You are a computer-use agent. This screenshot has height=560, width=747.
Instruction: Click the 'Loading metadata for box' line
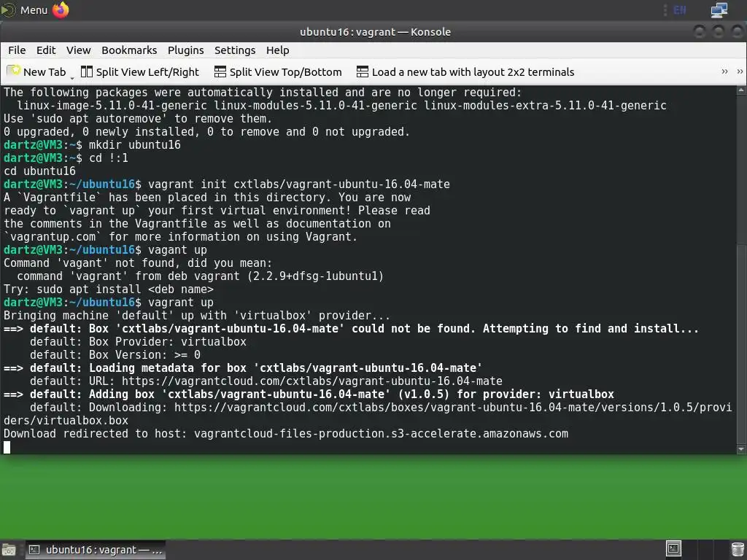[243, 368]
